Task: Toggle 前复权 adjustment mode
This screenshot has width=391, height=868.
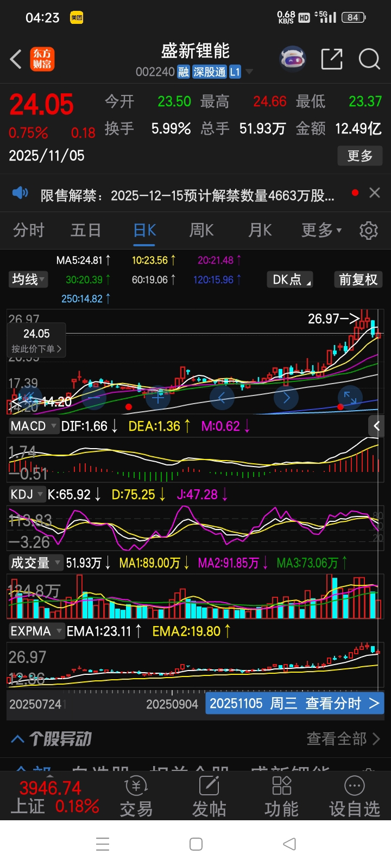Action: pos(358,279)
